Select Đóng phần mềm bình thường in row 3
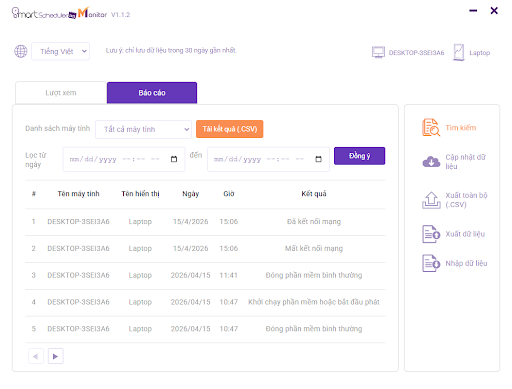The height and width of the screenshot is (389, 512). pyautogui.click(x=314, y=275)
